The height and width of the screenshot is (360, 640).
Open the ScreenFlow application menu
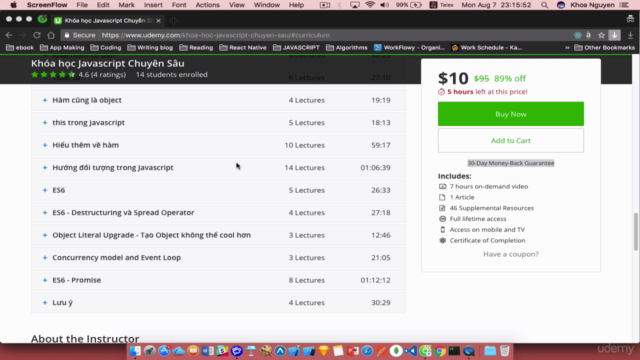(x=47, y=5)
